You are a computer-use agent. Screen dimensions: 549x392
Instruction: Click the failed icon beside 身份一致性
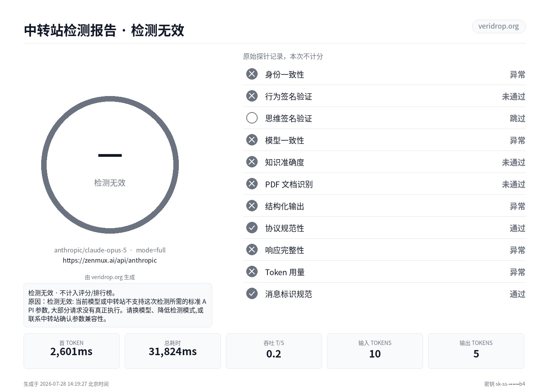pos(252,74)
